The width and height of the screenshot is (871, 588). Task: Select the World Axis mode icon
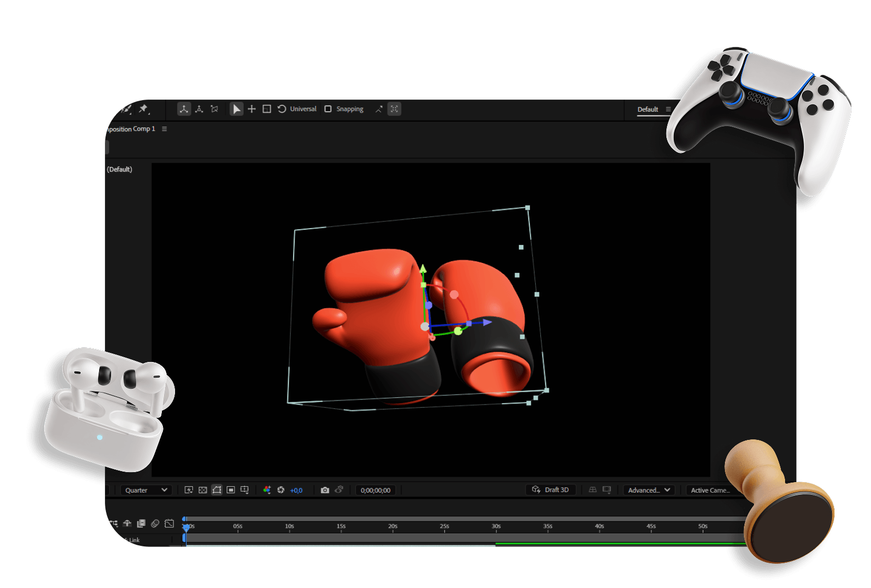pos(199,109)
